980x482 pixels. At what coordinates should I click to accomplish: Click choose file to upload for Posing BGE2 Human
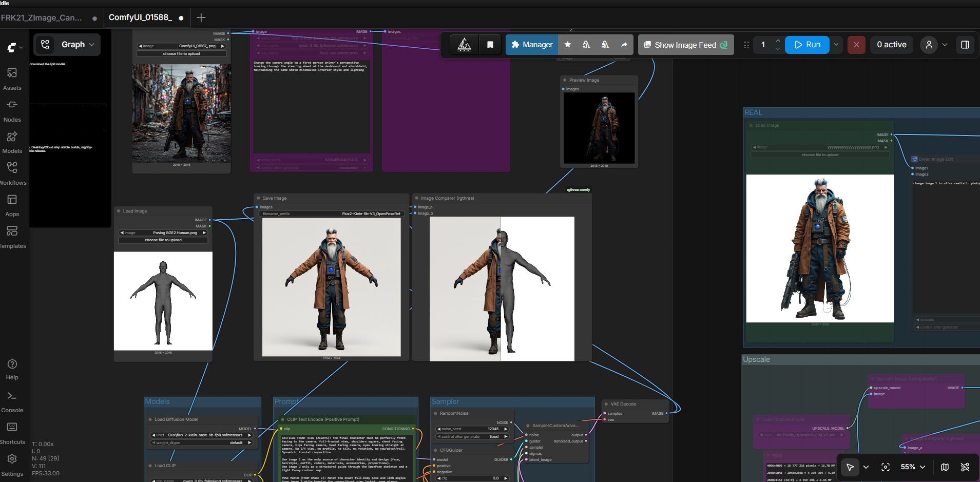click(163, 240)
